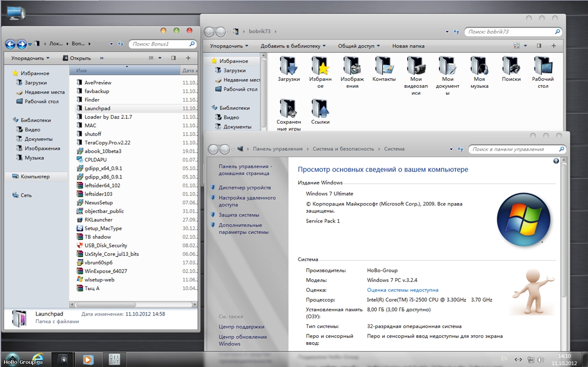Toggle preview pane in Bonus1 window
588x367 pixels.
[174, 58]
